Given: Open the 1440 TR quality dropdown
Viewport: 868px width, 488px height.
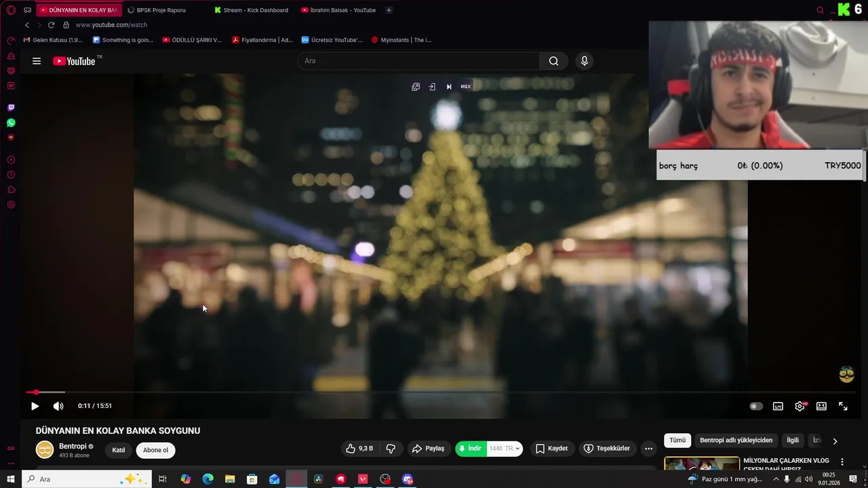Looking at the screenshot, I should (505, 449).
